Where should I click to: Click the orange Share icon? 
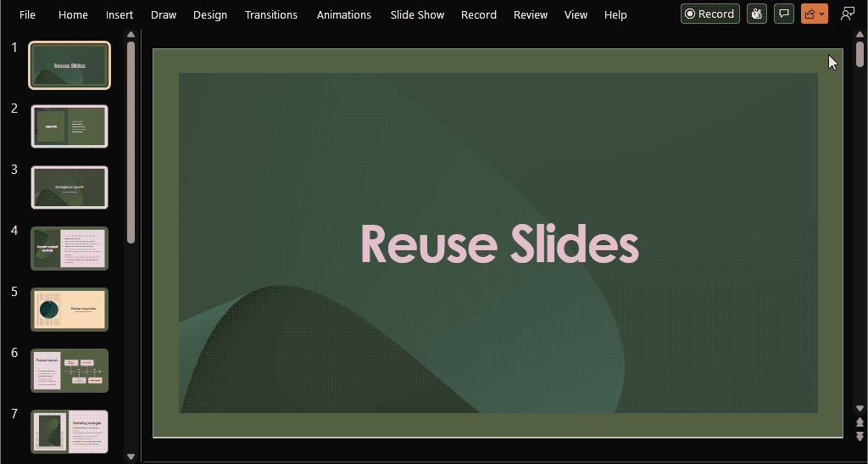tap(810, 14)
